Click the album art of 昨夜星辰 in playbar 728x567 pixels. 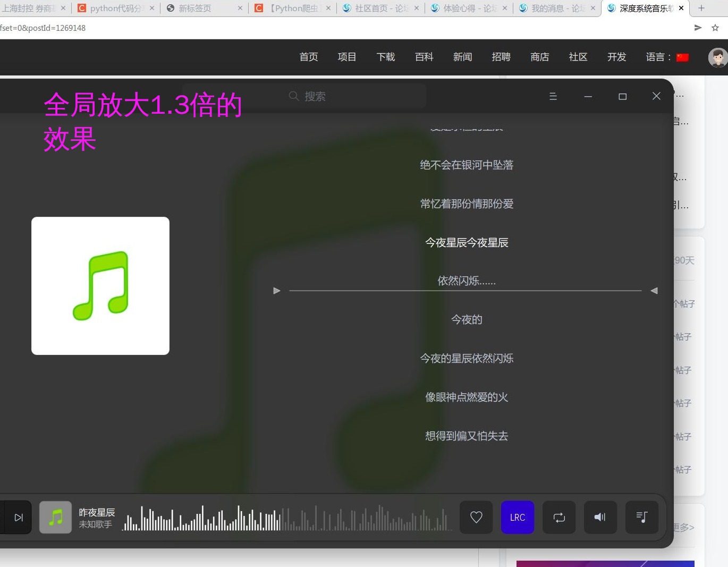tap(55, 517)
